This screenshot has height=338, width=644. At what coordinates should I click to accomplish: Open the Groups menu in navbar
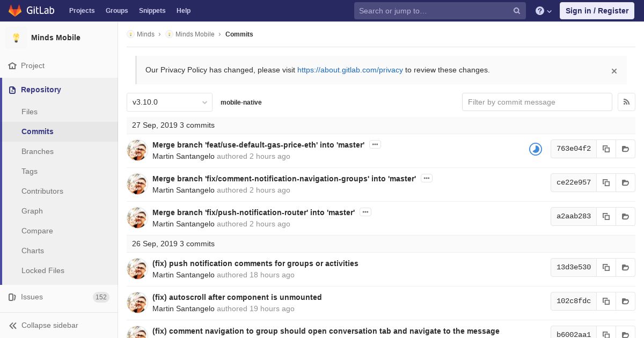tap(116, 11)
